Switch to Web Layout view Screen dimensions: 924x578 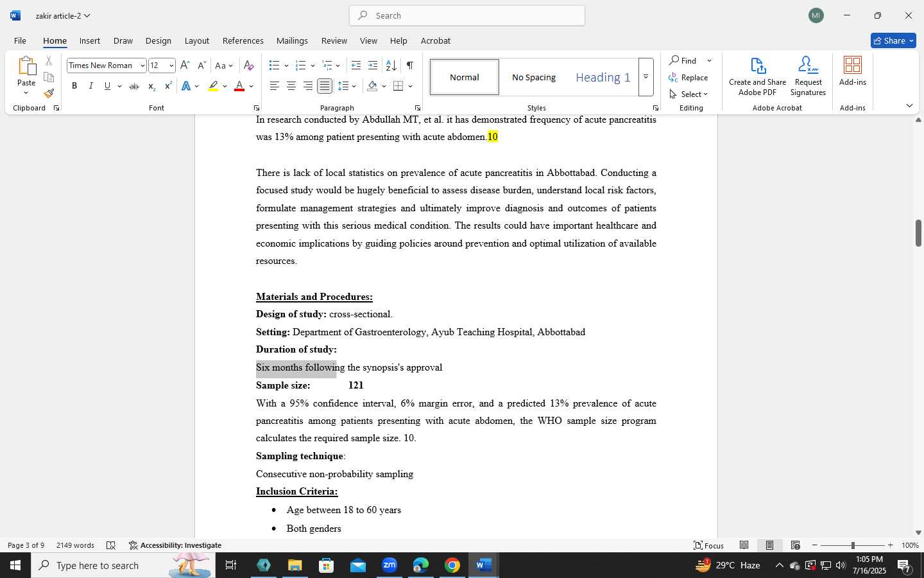pos(795,545)
